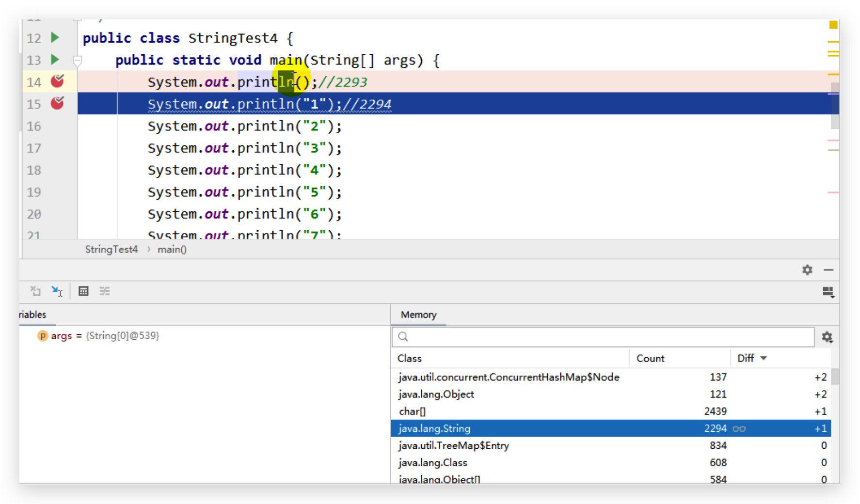Viewport: 860px width, 504px height.
Task: Click the Drop Frame debugger icon
Action: pyautogui.click(x=35, y=291)
